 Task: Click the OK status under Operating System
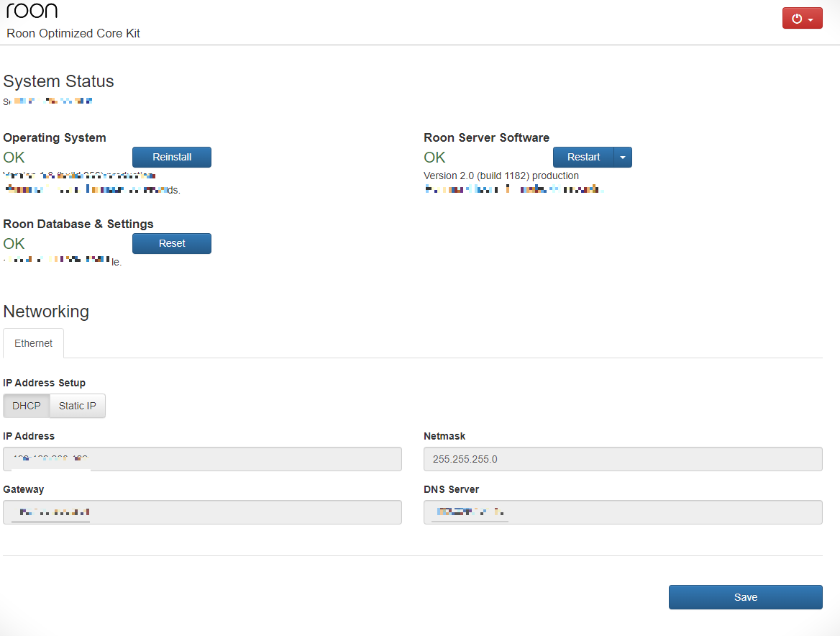[x=14, y=158]
